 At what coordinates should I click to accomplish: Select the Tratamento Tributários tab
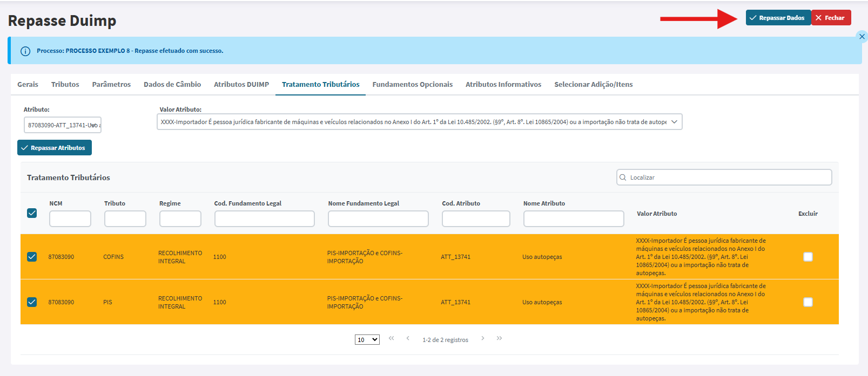point(320,84)
